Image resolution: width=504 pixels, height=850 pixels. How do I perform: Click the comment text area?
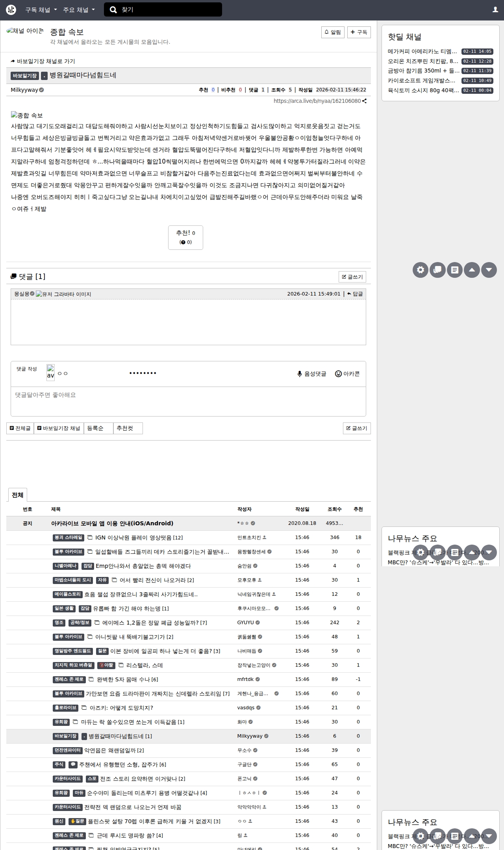[188, 401]
